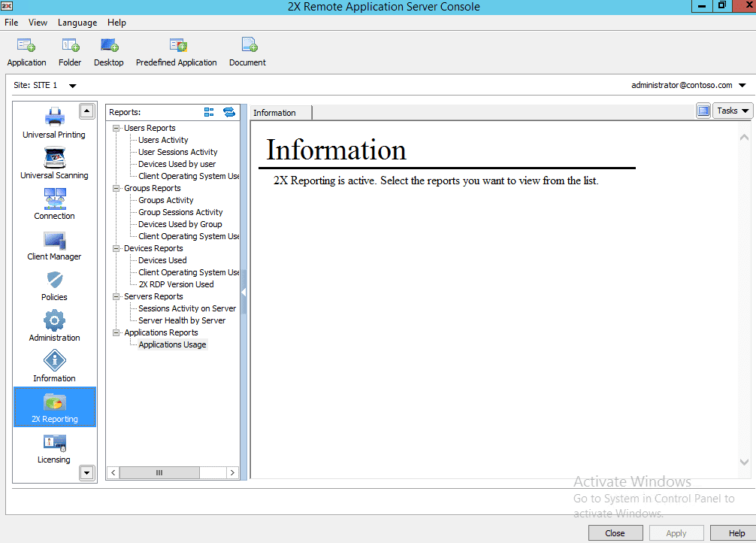The image size is (756, 543).
Task: Select the 2X Reporting category
Action: click(55, 407)
